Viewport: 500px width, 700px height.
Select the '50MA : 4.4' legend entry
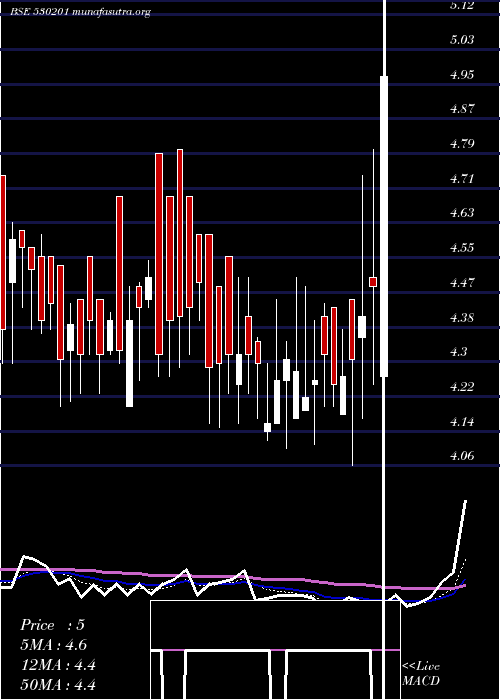tap(58, 684)
